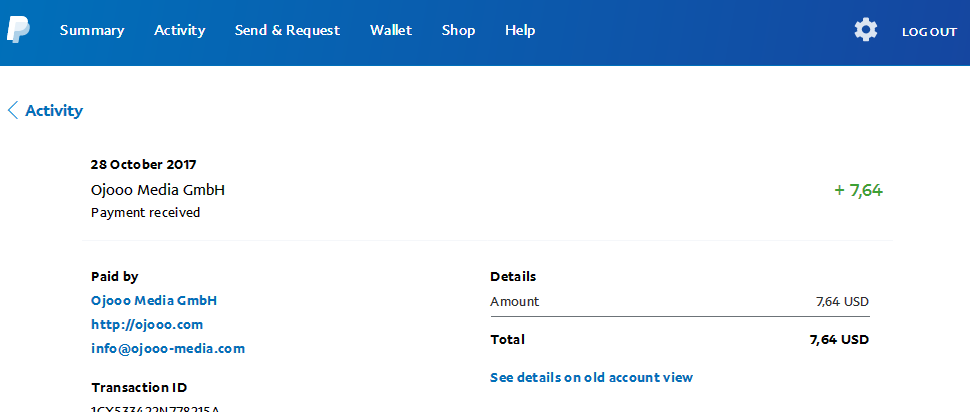Open Send & Request in the navbar
This screenshot has height=412, width=970.
287,30
